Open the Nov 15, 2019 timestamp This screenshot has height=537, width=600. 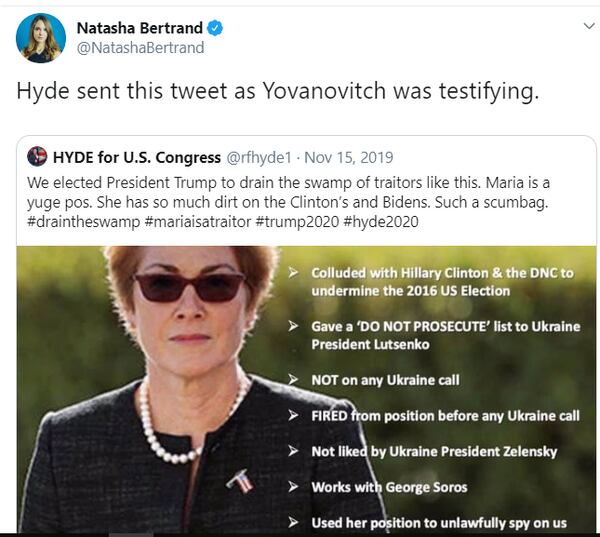pos(349,157)
